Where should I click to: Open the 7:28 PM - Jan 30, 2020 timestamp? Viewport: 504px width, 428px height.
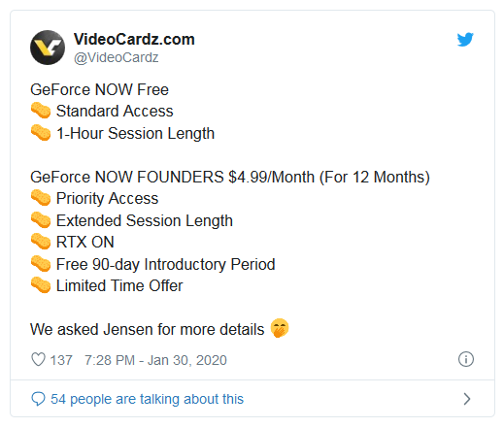coord(155,360)
